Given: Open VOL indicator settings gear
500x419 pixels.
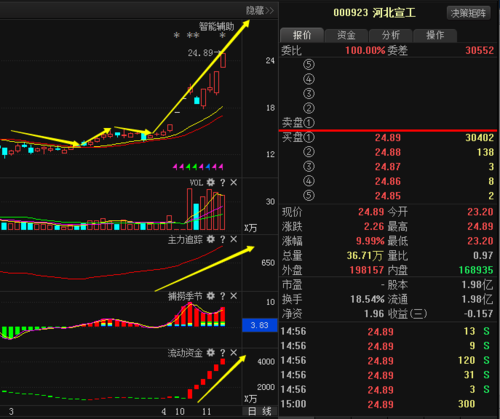Looking at the screenshot, I should 211,182.
